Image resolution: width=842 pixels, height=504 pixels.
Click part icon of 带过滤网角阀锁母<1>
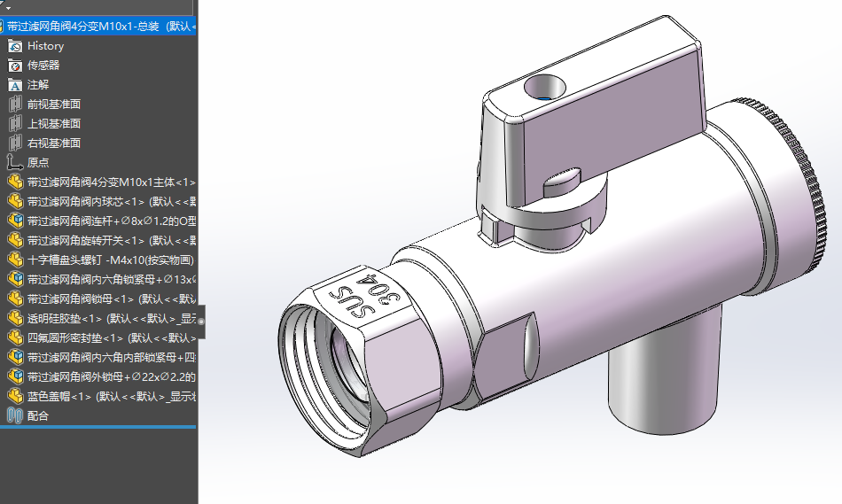(16, 299)
